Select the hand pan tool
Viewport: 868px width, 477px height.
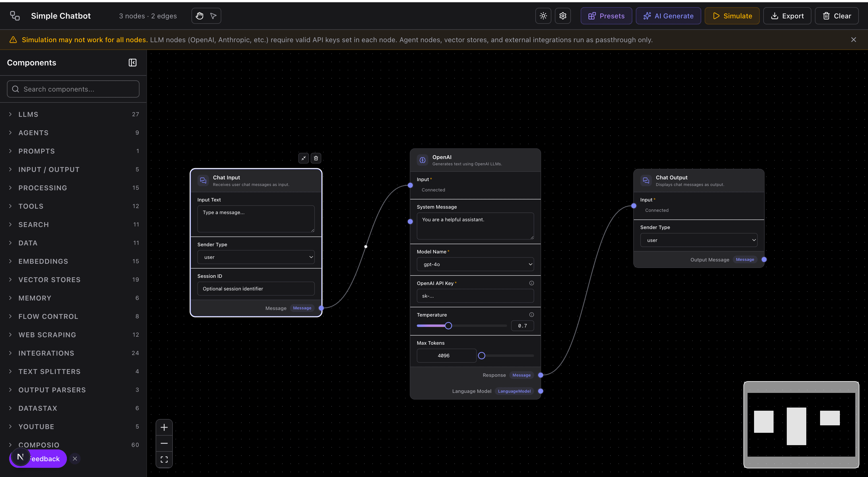point(199,16)
